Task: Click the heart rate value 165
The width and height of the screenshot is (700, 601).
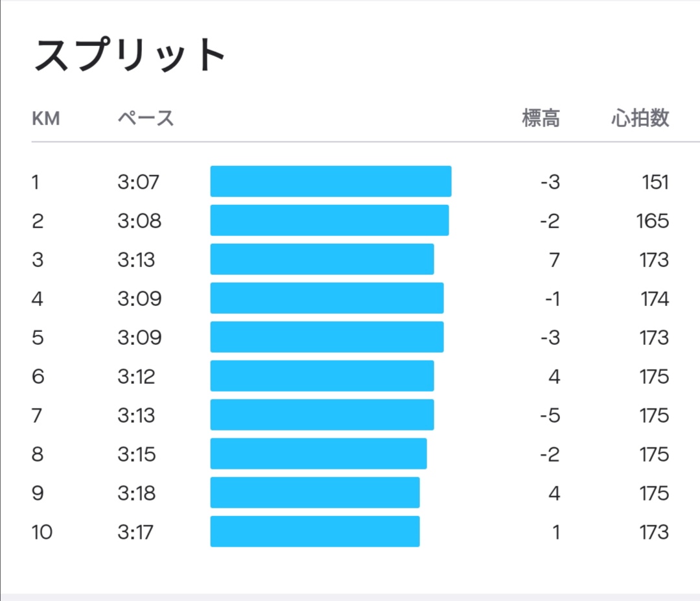Action: tap(652, 221)
